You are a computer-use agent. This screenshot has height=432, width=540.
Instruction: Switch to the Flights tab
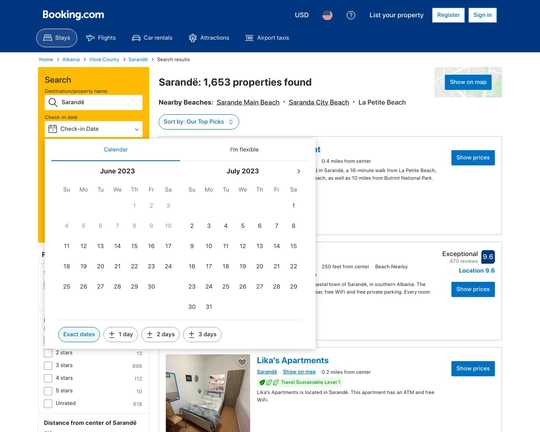pos(101,38)
